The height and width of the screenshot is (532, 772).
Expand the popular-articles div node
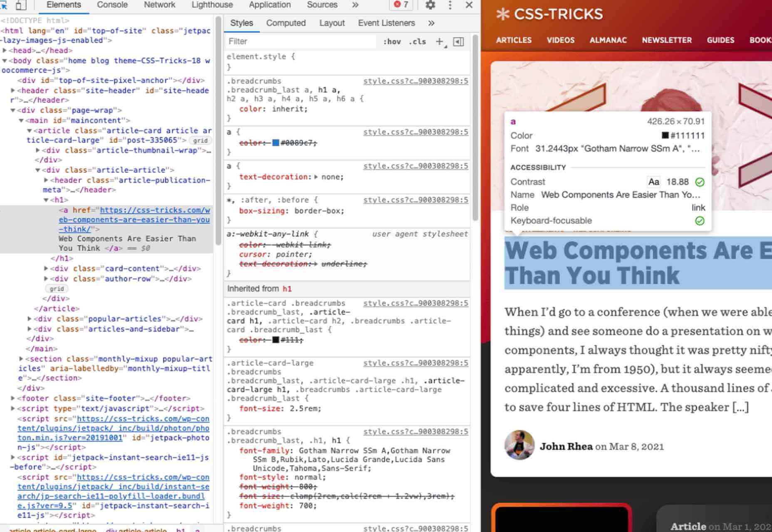point(30,319)
